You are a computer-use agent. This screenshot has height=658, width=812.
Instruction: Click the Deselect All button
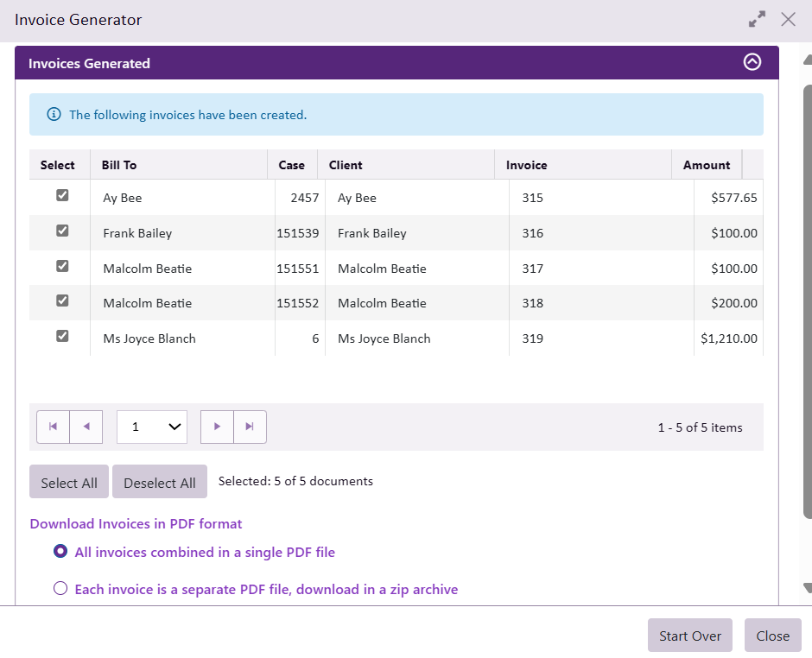(160, 483)
